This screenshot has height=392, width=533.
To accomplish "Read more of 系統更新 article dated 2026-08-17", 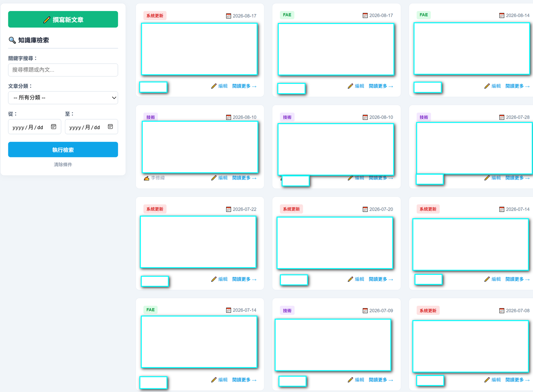I will pos(244,86).
